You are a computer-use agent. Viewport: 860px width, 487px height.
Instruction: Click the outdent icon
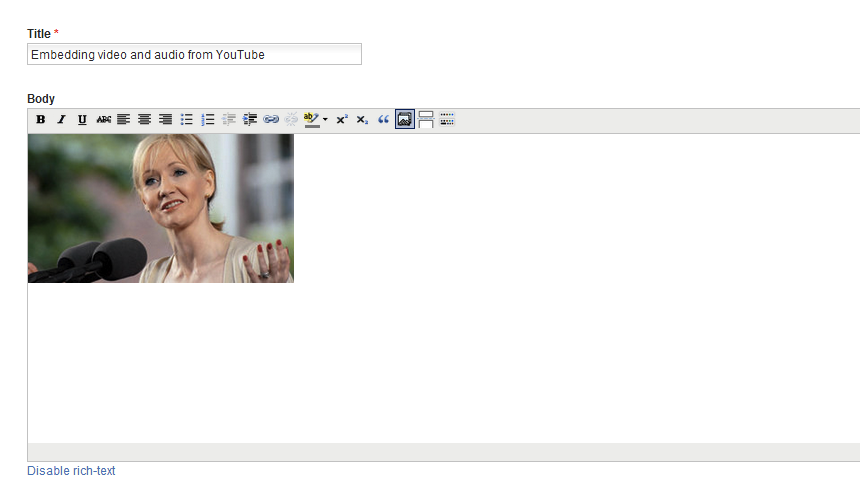(229, 120)
